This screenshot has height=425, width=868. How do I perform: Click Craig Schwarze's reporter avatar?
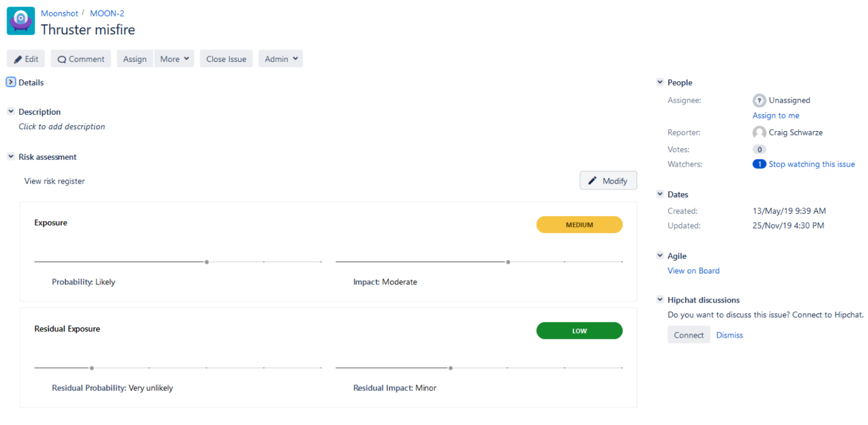(759, 132)
